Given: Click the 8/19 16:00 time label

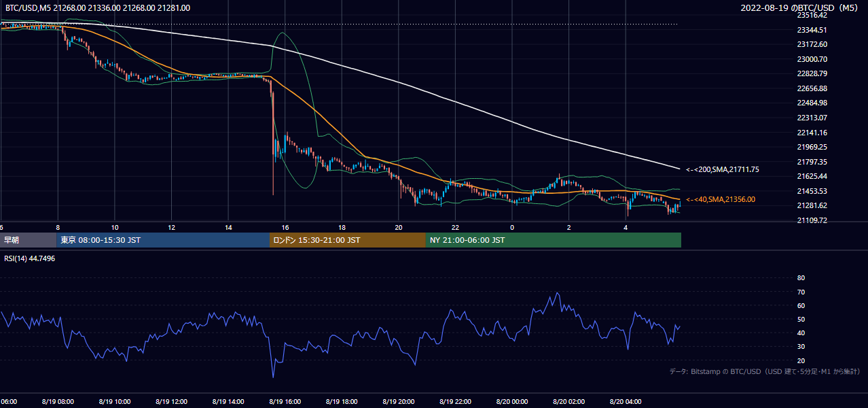Looking at the screenshot, I should [285, 401].
